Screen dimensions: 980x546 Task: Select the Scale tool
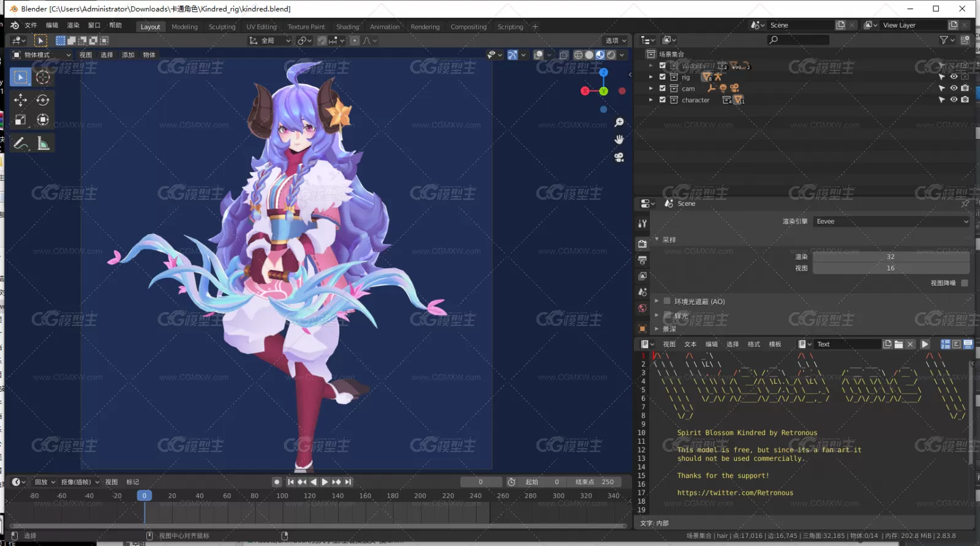click(x=21, y=120)
